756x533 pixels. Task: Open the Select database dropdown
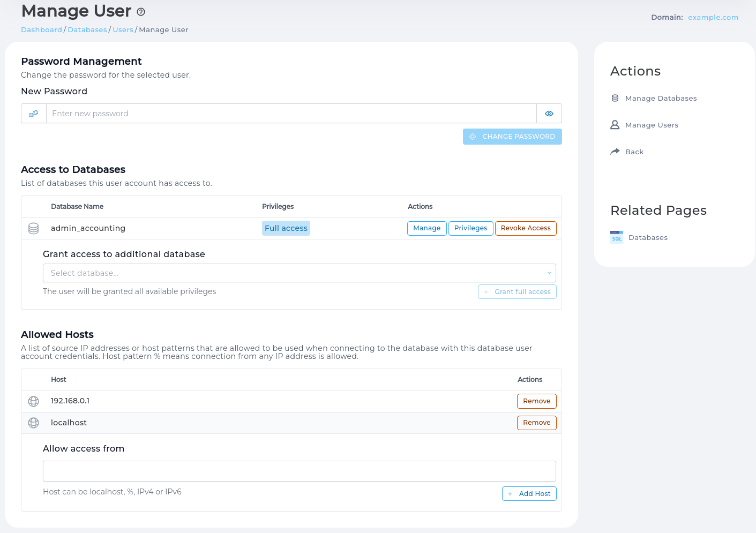[x=299, y=273]
